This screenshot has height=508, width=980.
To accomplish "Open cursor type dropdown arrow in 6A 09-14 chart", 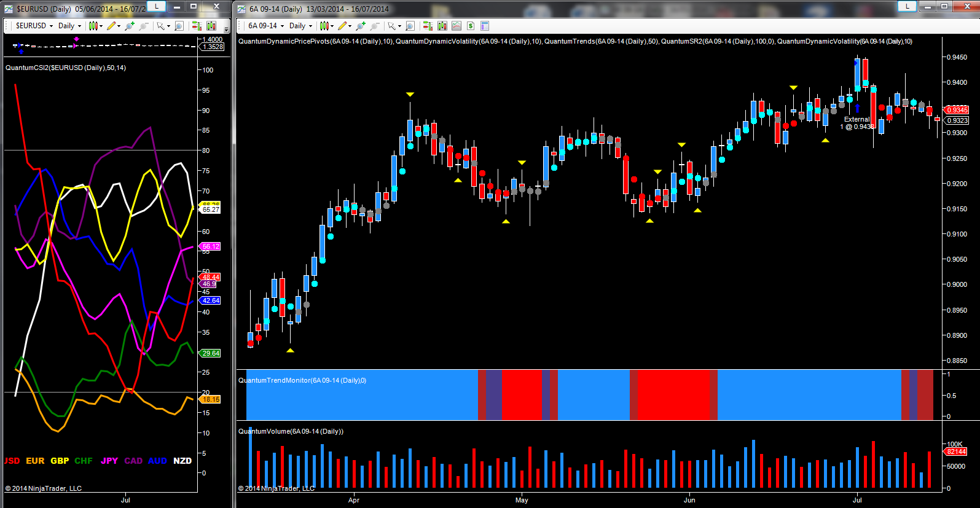I will (x=399, y=26).
